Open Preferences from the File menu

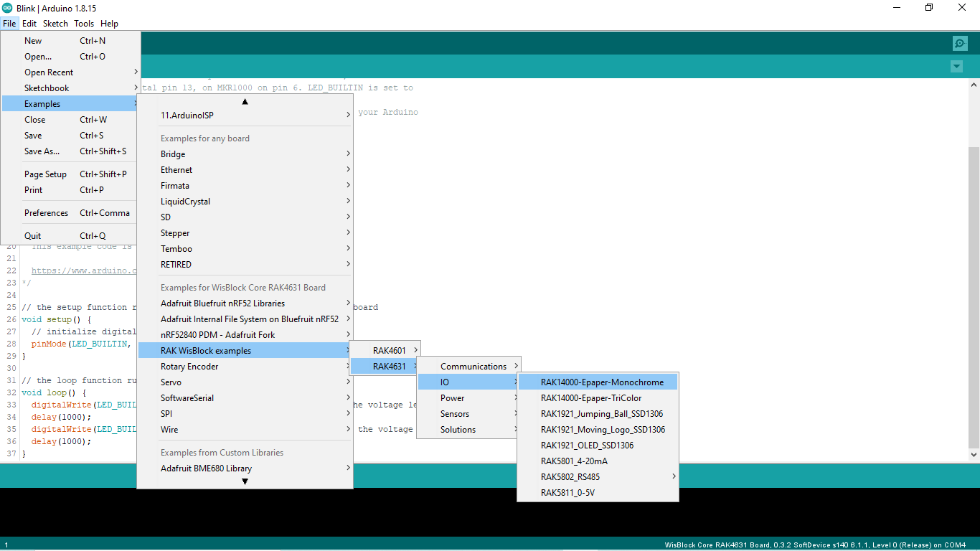(x=70, y=213)
